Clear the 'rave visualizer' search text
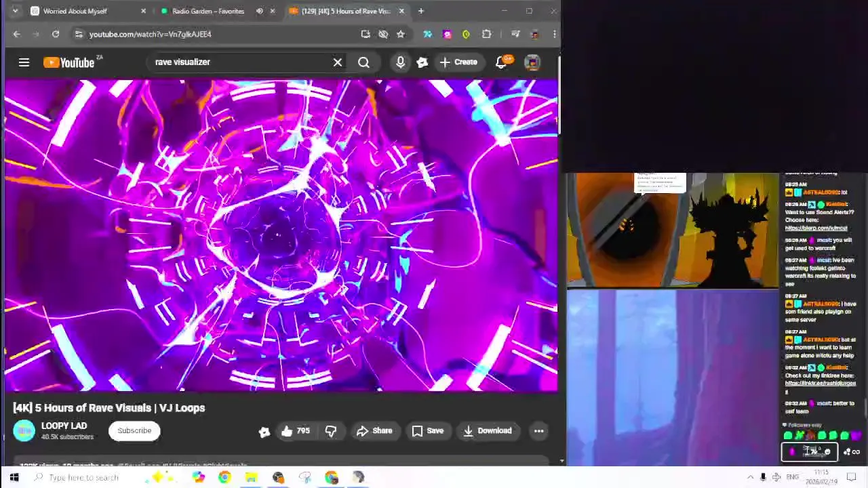This screenshot has height=488, width=868. pyautogui.click(x=338, y=62)
